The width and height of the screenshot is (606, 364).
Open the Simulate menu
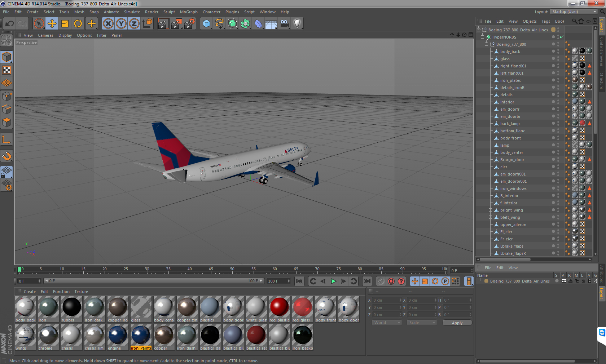(132, 12)
